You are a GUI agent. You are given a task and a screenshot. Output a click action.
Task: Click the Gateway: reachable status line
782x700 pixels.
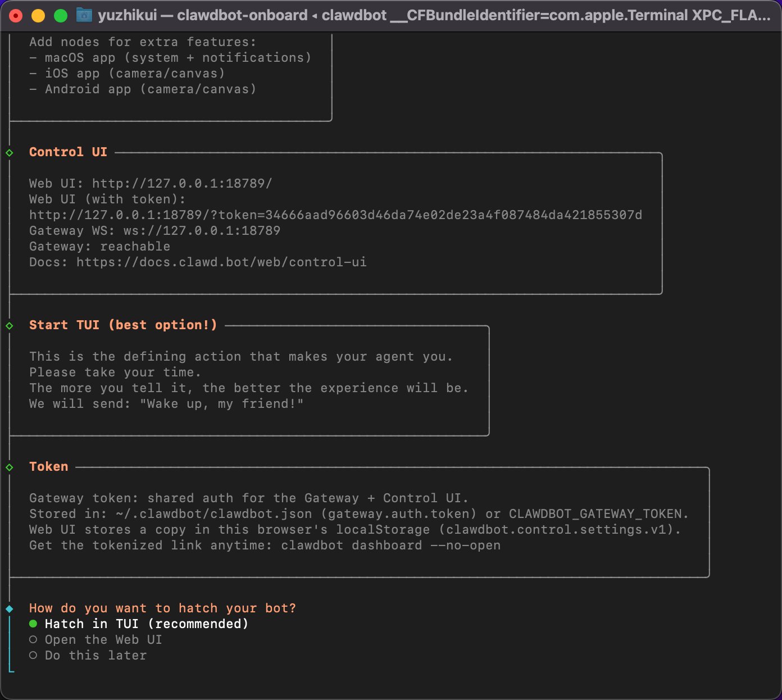[99, 246]
